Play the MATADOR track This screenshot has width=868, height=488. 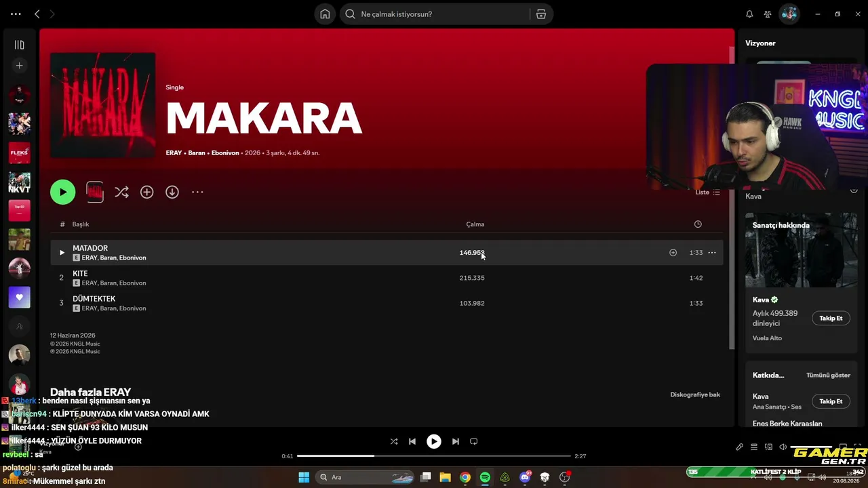coord(62,253)
